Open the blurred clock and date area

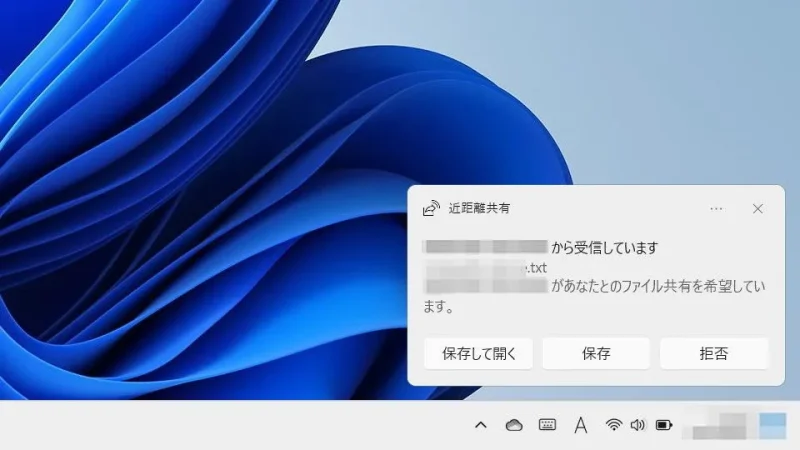tap(718, 425)
